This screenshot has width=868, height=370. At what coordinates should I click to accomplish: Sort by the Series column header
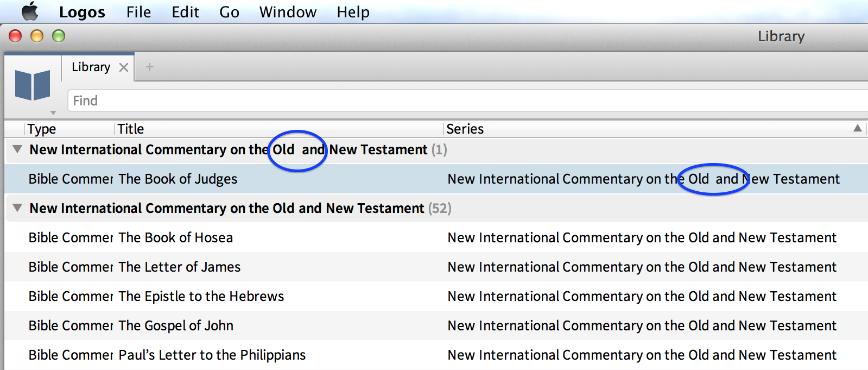click(x=465, y=129)
